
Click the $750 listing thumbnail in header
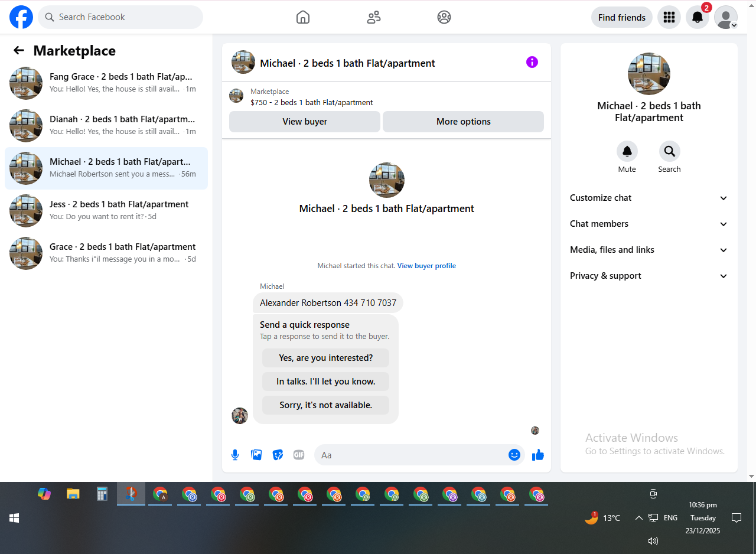236,96
